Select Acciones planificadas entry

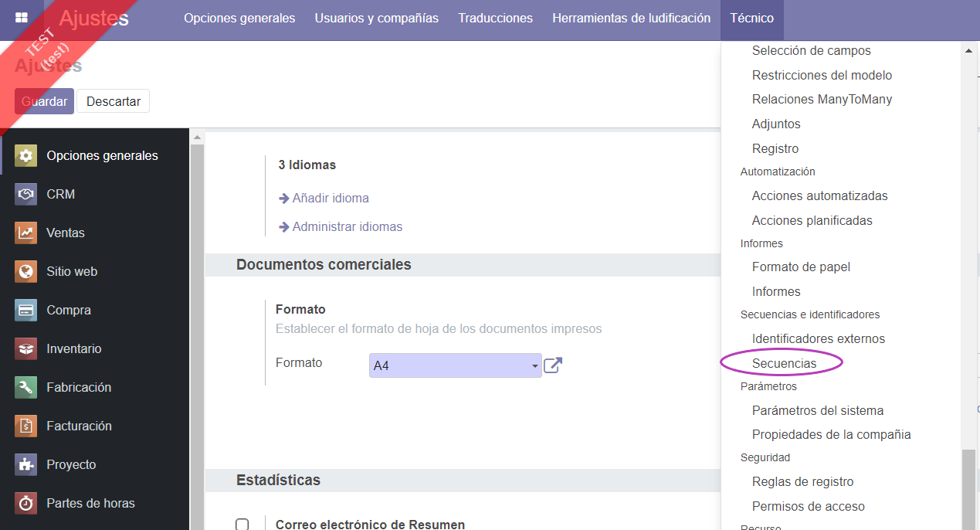click(812, 221)
